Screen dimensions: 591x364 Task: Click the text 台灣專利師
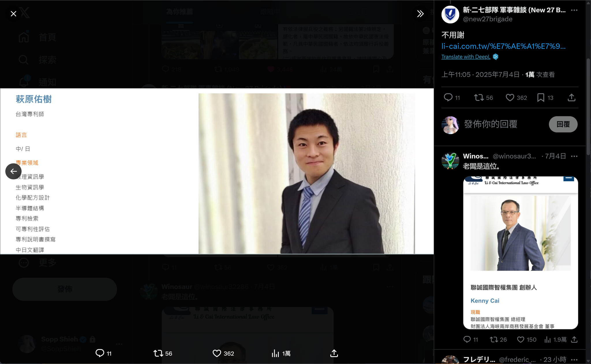click(30, 114)
